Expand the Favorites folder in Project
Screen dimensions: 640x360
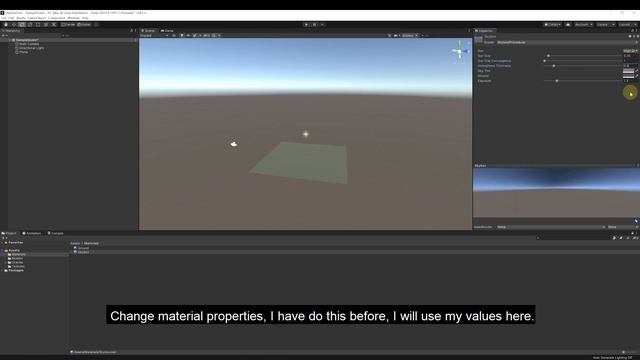coord(2,242)
